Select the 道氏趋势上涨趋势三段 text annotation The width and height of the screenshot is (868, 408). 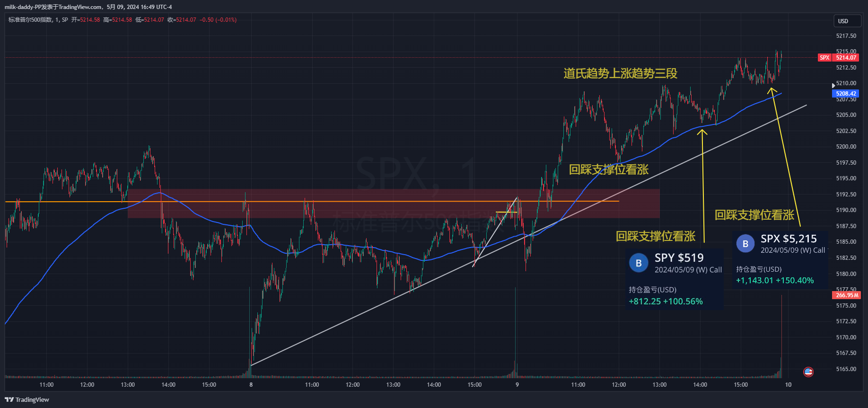[x=620, y=73]
